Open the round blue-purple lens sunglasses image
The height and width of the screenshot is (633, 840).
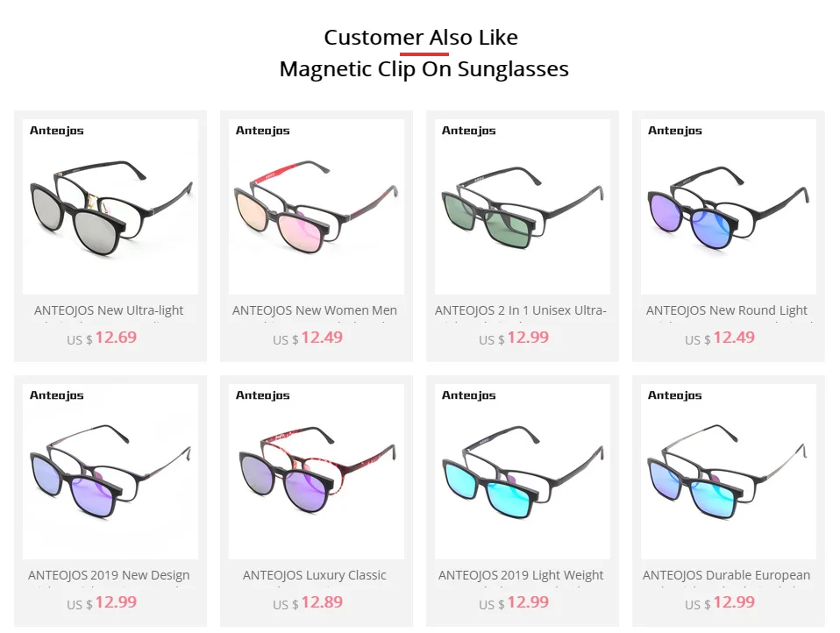[x=729, y=207]
